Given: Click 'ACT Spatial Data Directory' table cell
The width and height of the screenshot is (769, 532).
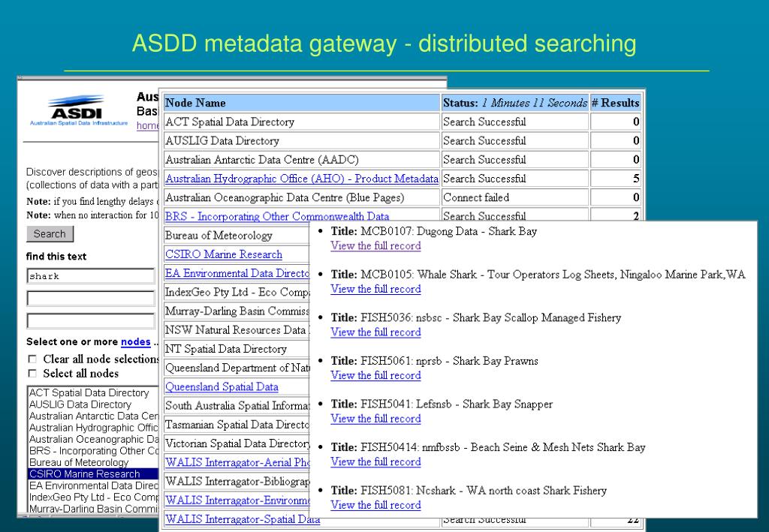Looking at the screenshot, I should [x=302, y=122].
